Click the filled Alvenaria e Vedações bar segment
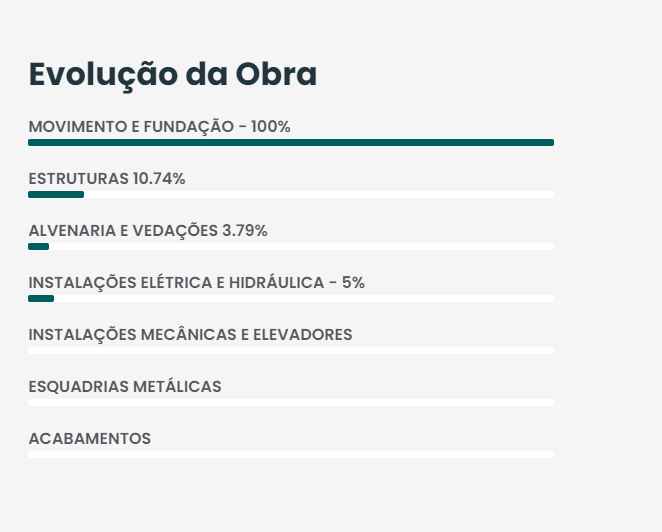Image resolution: width=662 pixels, height=532 pixels. 38,247
